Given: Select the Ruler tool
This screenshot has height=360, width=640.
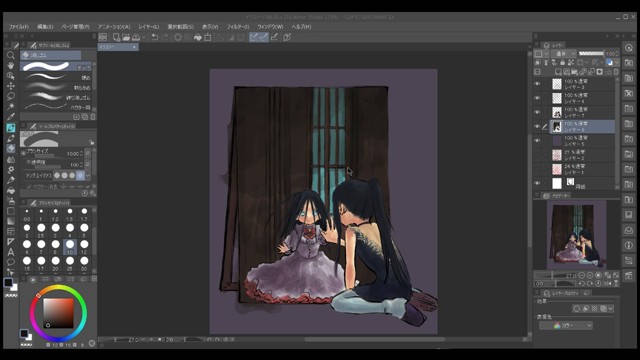Looking at the screenshot, I should click(x=11, y=242).
